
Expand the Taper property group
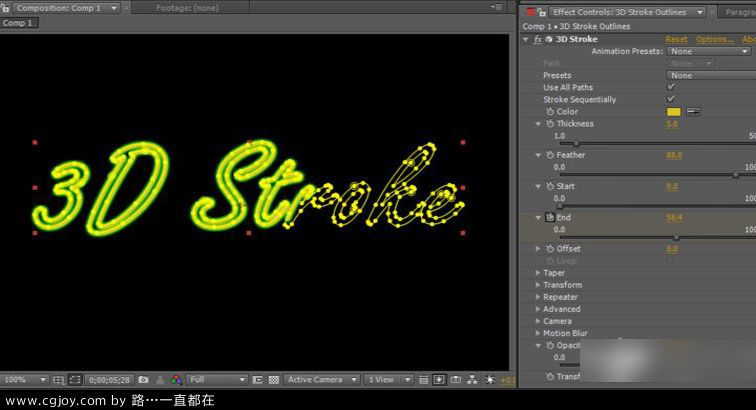pos(538,273)
